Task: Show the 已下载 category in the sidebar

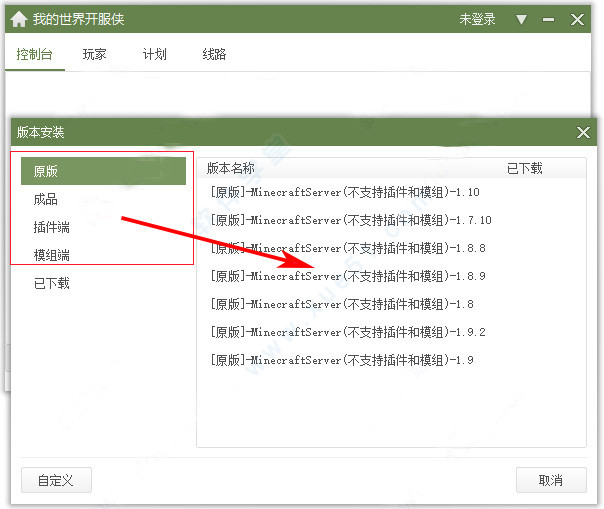Action: point(103,284)
